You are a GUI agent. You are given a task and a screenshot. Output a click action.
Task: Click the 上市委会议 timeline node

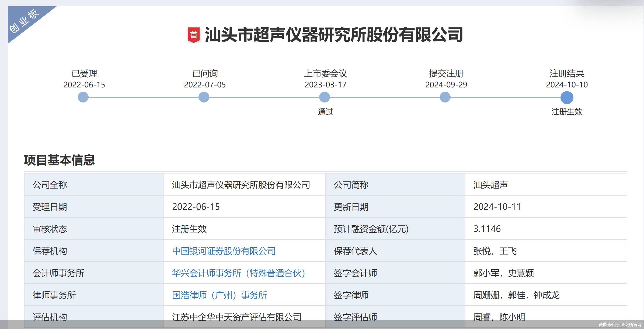(324, 97)
